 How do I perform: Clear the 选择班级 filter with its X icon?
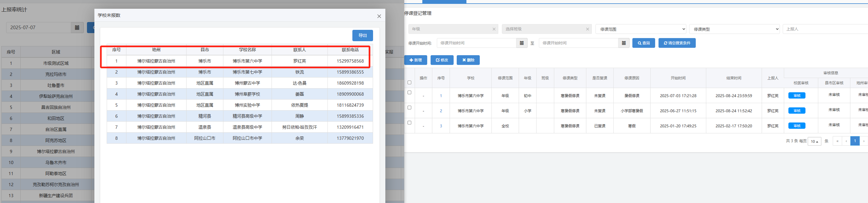click(587, 30)
